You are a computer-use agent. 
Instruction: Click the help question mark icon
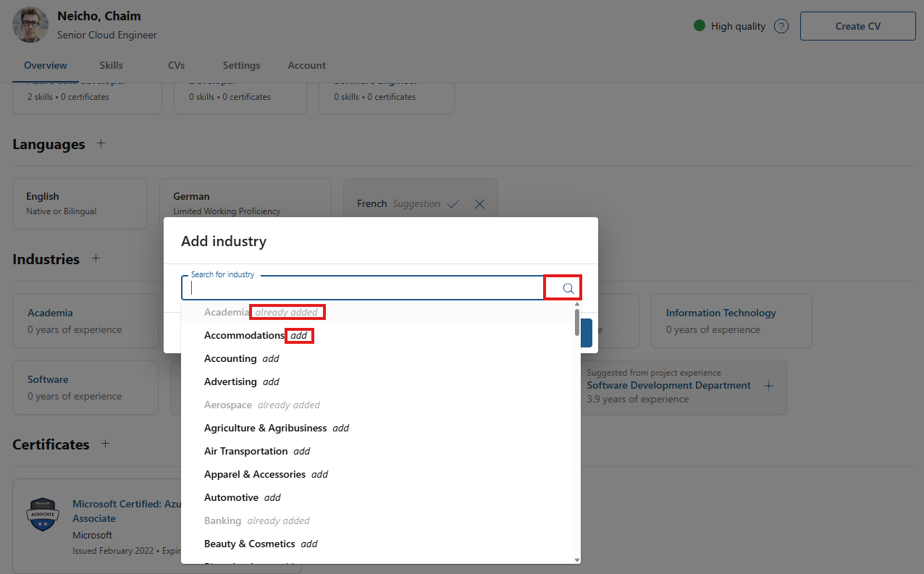click(781, 26)
